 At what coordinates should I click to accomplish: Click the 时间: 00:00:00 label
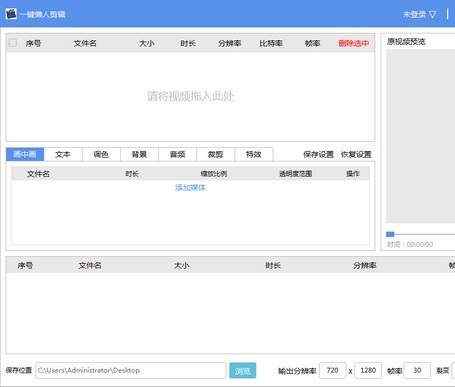(x=410, y=245)
